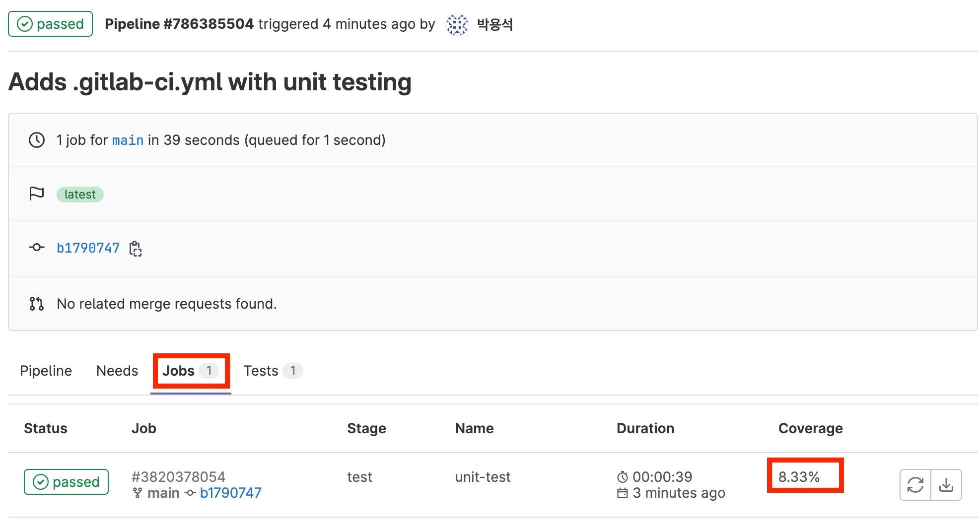Click commit b1790747 link in job row
The height and width of the screenshot is (531, 980).
point(230,493)
